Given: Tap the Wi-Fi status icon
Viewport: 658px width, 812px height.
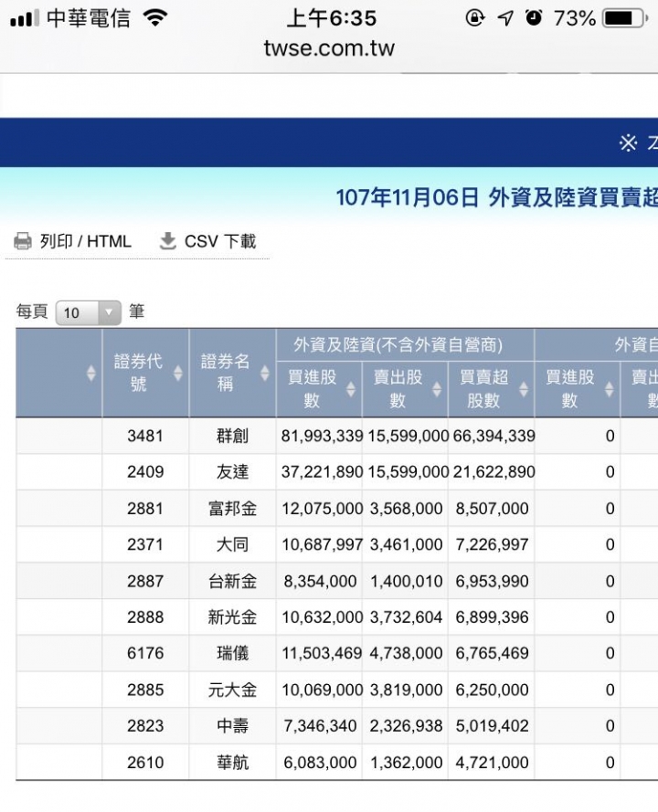Looking at the screenshot, I should (155, 18).
